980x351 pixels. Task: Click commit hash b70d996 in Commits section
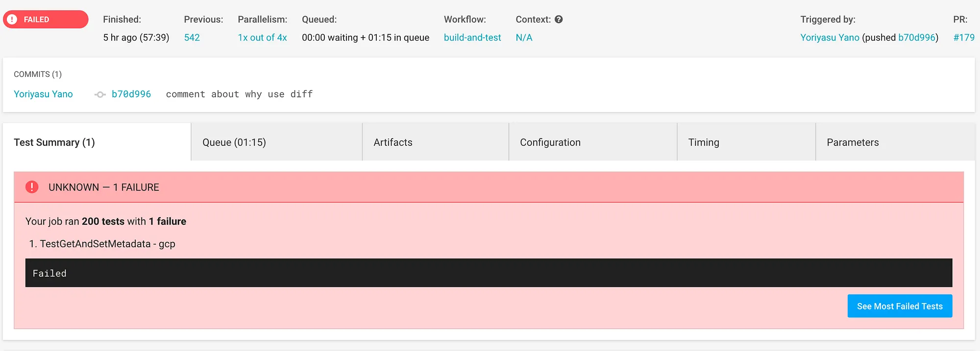coord(131,94)
